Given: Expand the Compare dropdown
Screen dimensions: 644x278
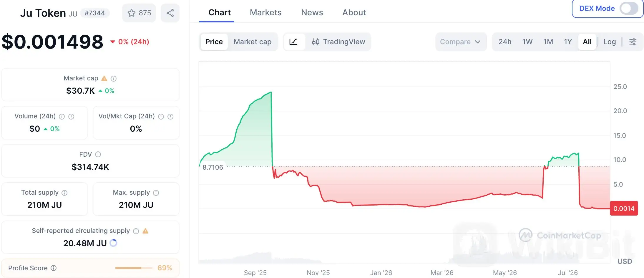Looking at the screenshot, I should tap(461, 42).
